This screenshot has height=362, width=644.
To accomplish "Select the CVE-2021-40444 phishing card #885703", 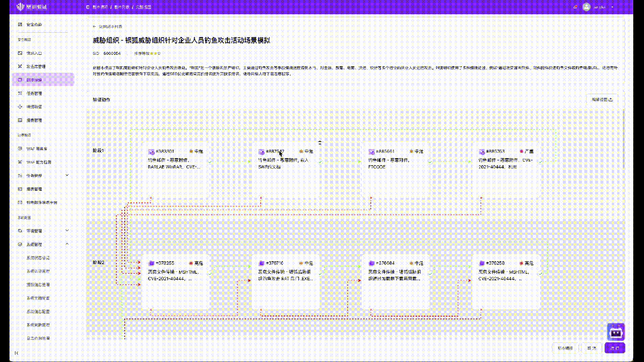I will [x=506, y=171].
